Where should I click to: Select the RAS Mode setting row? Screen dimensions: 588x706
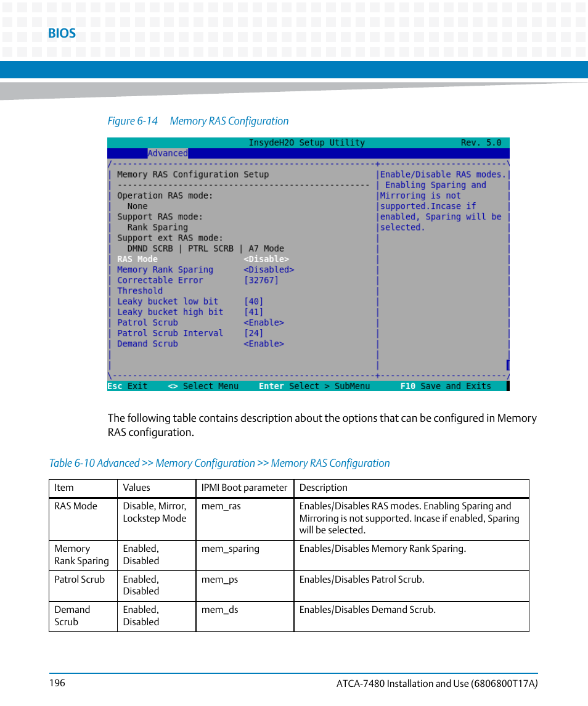coord(203,260)
